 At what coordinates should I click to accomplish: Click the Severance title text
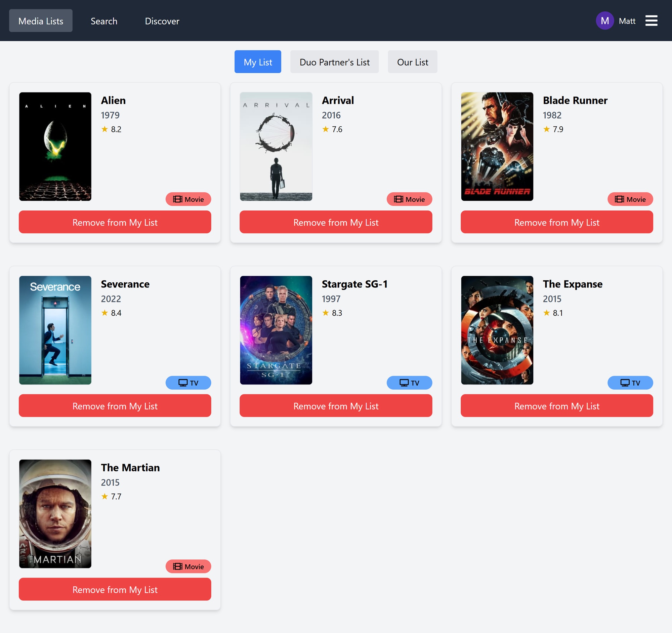pyautogui.click(x=125, y=284)
